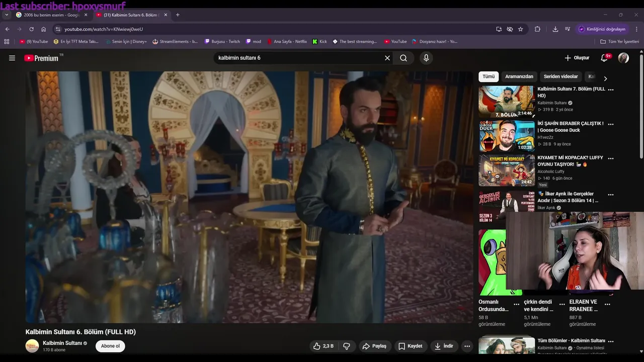Start voice search with the microphone
644x362 pixels.
click(426, 58)
